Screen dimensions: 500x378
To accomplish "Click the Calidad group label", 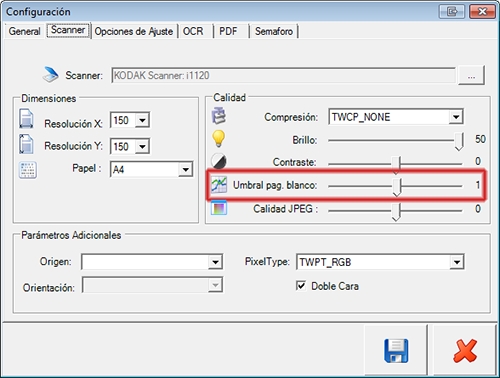I will [229, 97].
